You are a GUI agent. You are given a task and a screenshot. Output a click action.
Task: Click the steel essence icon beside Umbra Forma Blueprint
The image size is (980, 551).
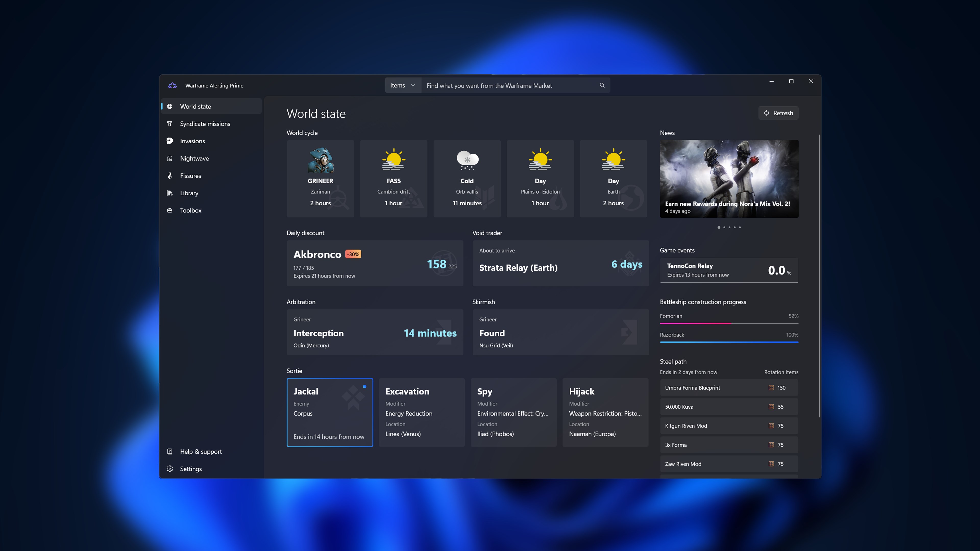pyautogui.click(x=771, y=387)
